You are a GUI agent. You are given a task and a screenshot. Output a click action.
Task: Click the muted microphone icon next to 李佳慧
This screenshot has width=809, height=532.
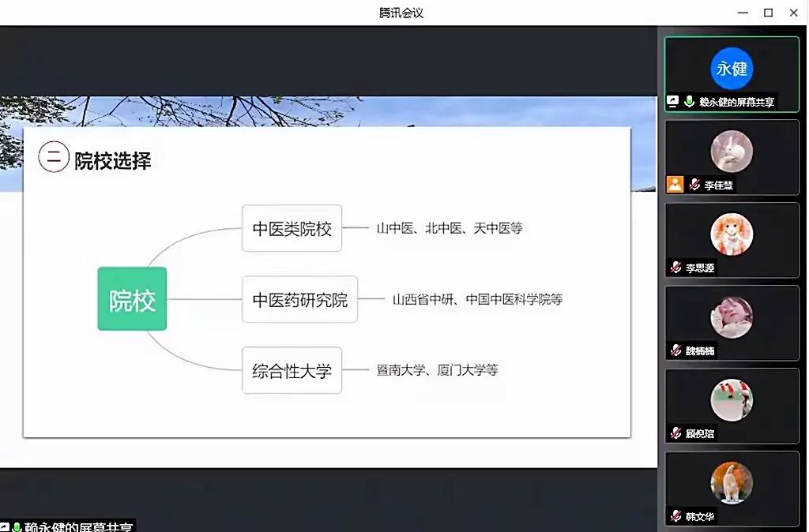694,185
